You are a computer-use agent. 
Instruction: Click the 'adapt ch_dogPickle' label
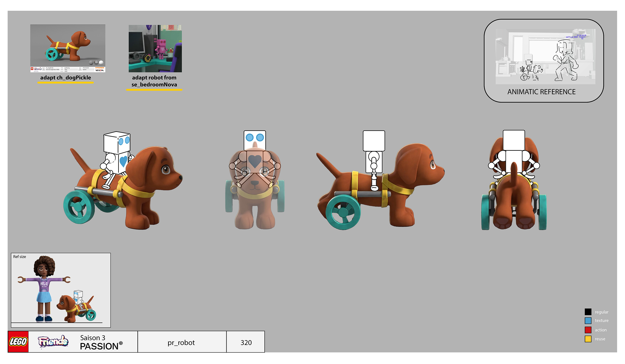[x=65, y=78]
